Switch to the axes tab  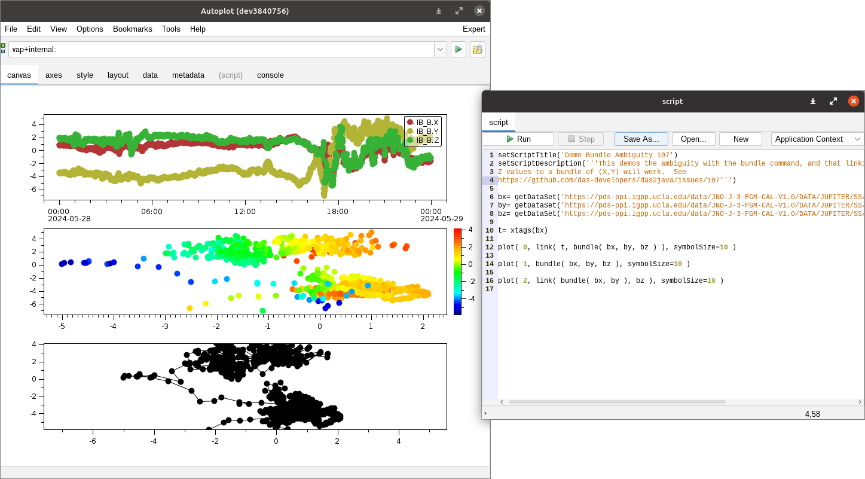point(54,75)
